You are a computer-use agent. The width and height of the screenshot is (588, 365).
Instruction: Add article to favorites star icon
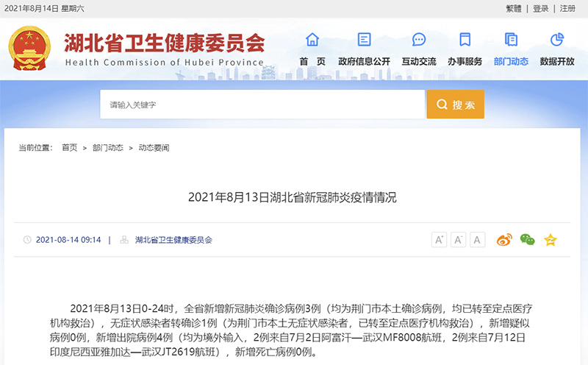[550, 240]
